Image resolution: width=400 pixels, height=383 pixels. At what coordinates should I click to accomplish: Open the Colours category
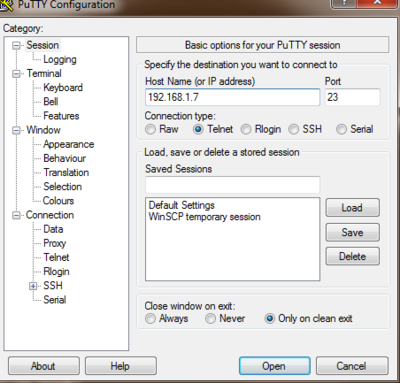[x=58, y=201]
